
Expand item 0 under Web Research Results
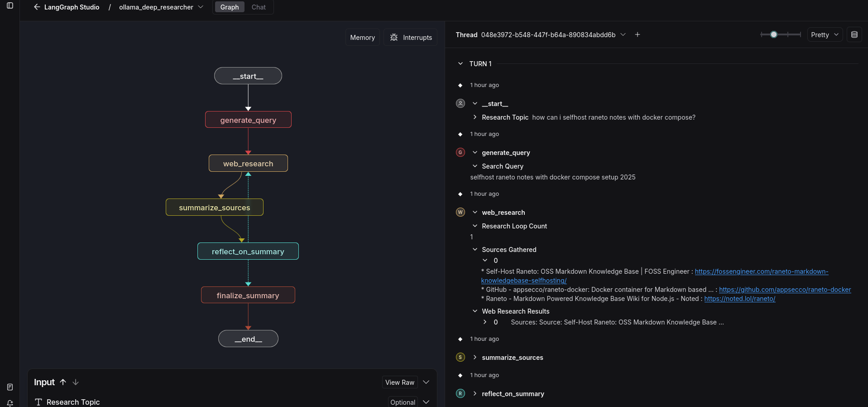(485, 322)
